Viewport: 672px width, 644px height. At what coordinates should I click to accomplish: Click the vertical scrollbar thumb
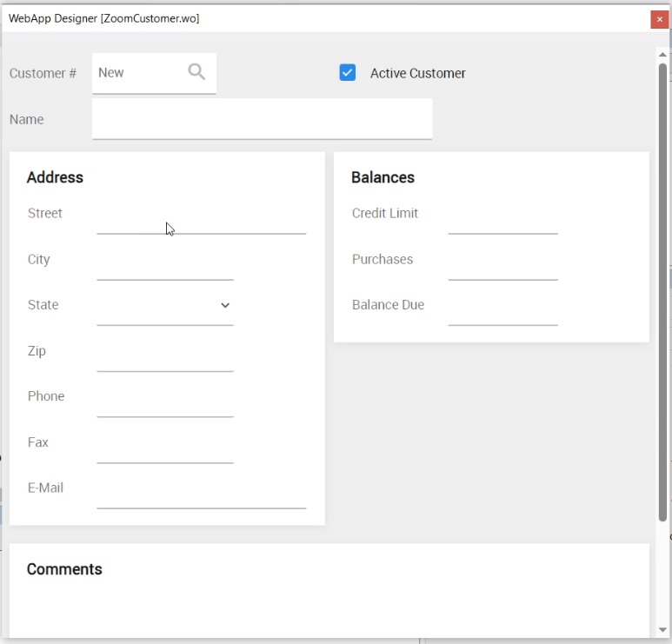[x=663, y=287]
